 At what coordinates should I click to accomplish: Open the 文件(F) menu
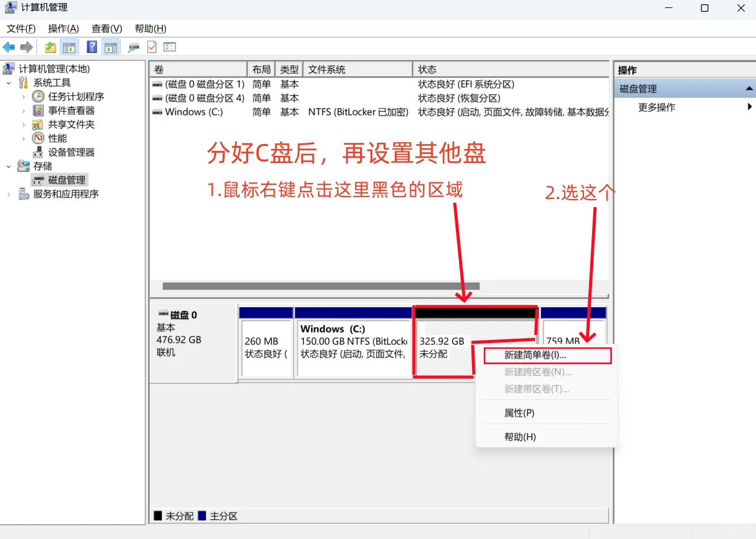pyautogui.click(x=21, y=28)
